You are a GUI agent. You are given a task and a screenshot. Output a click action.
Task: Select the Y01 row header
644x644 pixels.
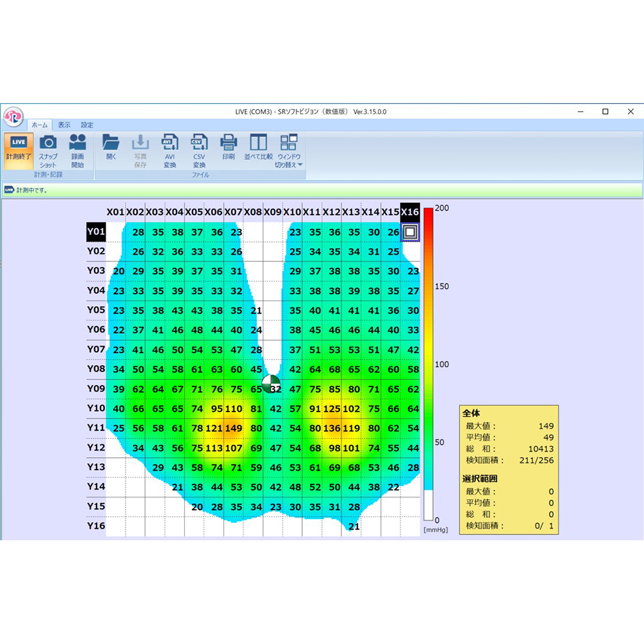pos(95,232)
